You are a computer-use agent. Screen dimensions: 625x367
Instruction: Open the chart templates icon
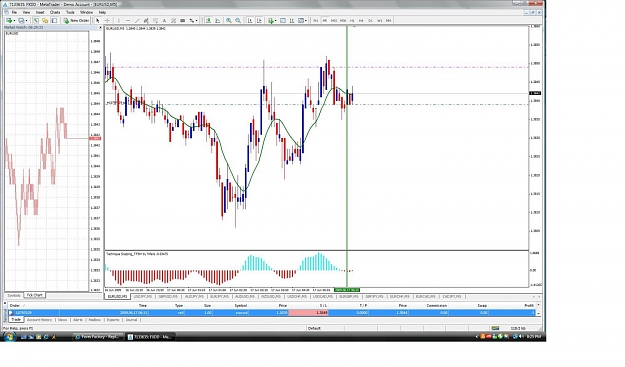pyautogui.click(x=301, y=20)
